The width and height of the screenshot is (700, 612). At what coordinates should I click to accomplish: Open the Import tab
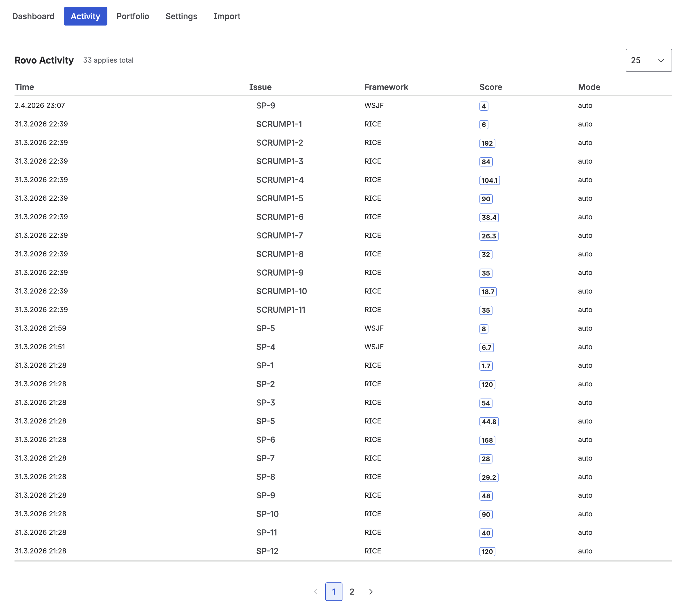click(227, 16)
